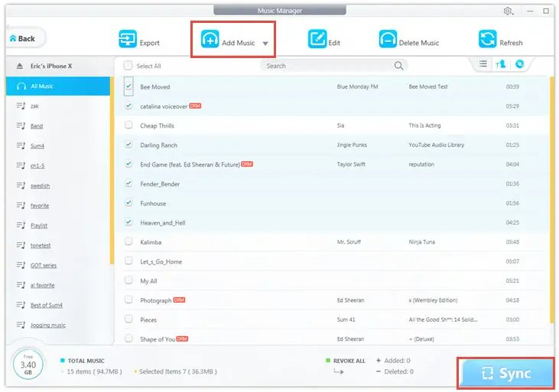
Task: Open settings via the gear icon
Action: tap(509, 11)
